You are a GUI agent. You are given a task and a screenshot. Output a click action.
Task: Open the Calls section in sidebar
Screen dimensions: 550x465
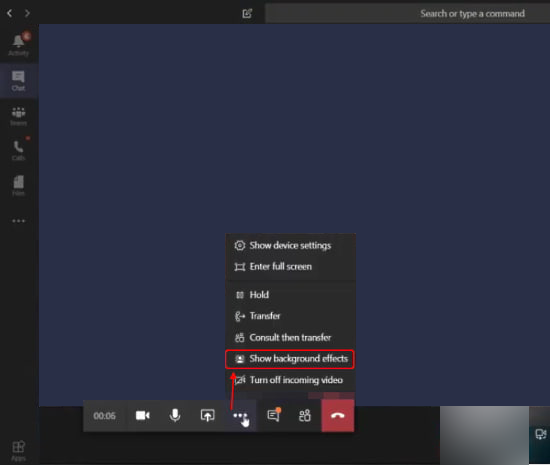point(18,150)
